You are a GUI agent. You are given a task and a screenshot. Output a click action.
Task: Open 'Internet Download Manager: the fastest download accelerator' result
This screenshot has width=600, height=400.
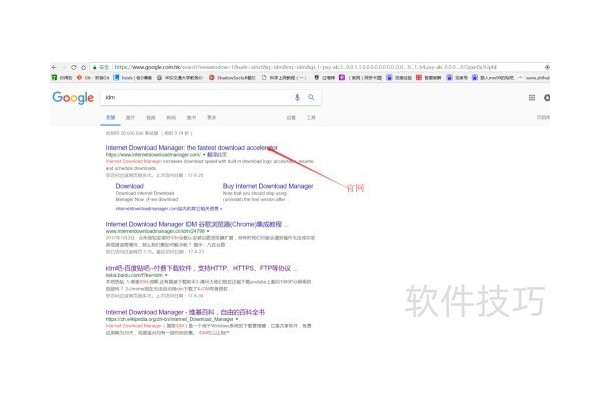(191, 147)
